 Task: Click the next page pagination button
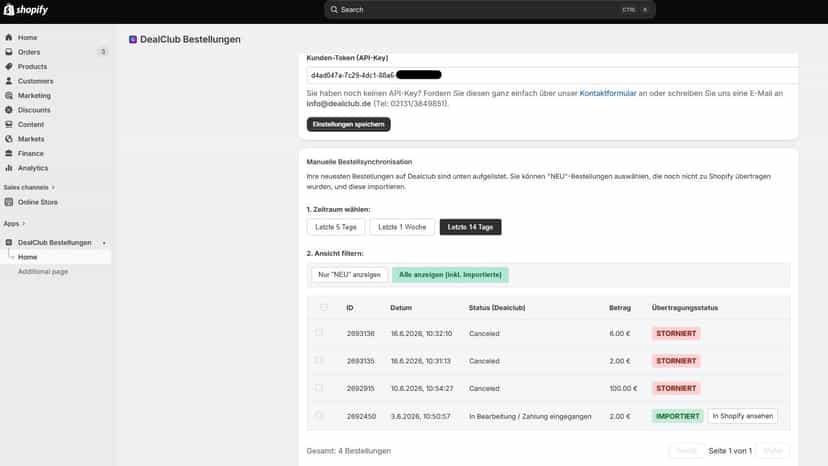coord(773,451)
